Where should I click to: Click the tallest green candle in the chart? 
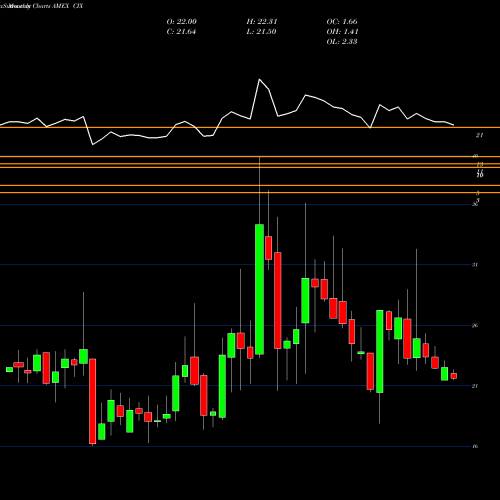(x=259, y=289)
